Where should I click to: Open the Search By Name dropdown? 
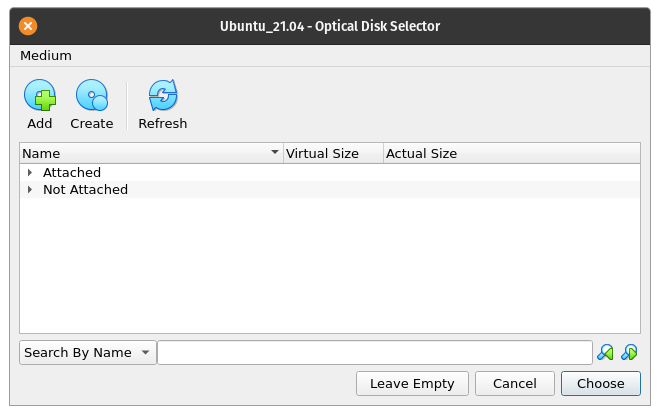click(x=87, y=353)
